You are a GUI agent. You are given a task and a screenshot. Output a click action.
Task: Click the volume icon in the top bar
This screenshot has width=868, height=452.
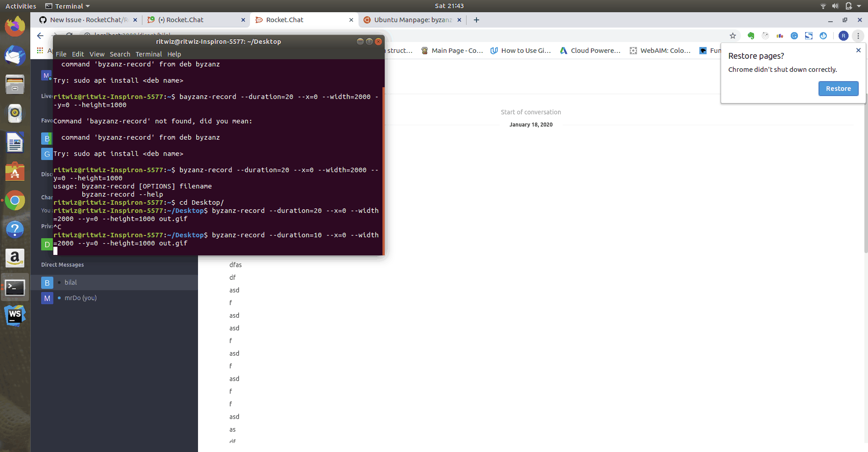click(x=835, y=6)
